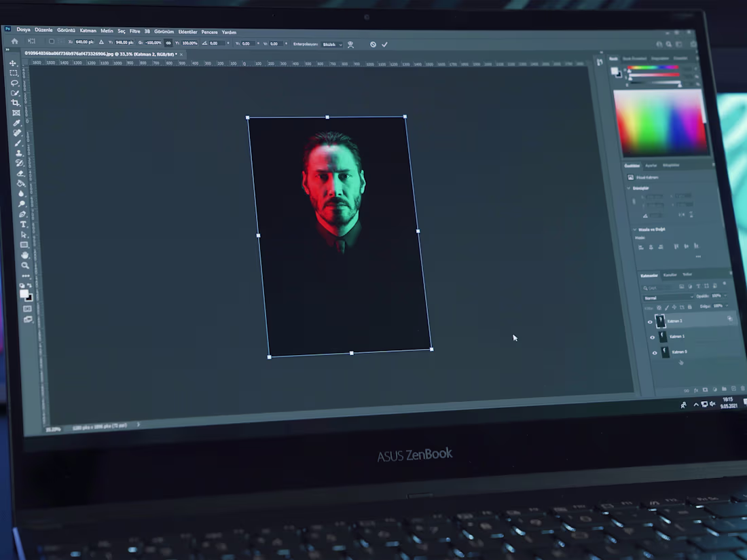Click more align options ellipsis button
The image size is (747, 560).
698,257
